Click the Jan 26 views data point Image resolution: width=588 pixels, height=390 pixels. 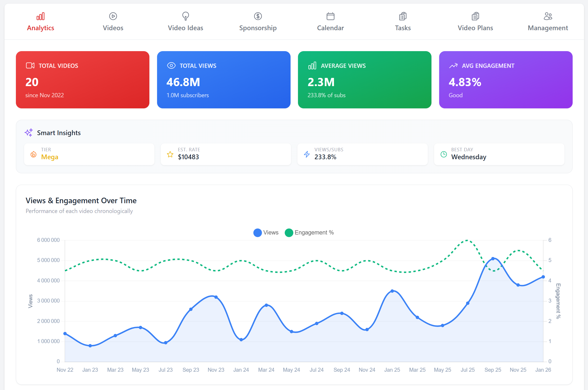pos(543,277)
